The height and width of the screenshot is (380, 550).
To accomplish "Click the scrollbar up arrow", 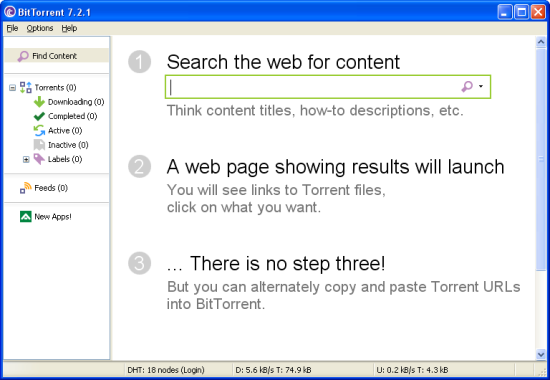I will coord(541,42).
